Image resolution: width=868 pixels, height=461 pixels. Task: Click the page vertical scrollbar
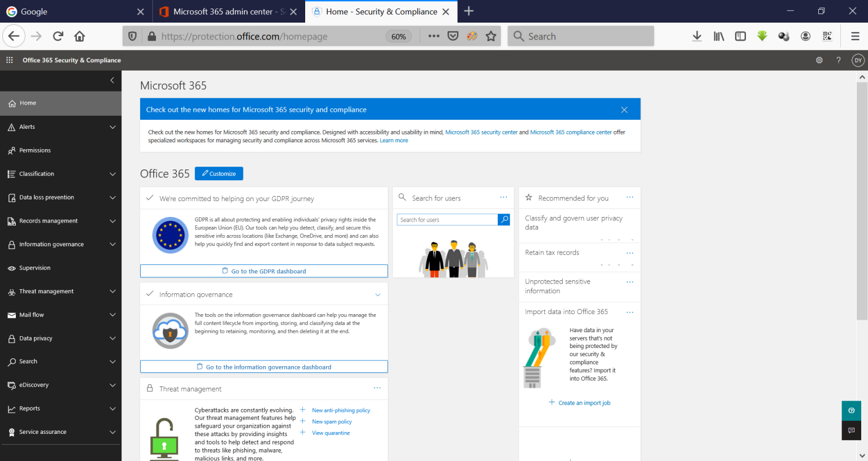(x=862, y=201)
